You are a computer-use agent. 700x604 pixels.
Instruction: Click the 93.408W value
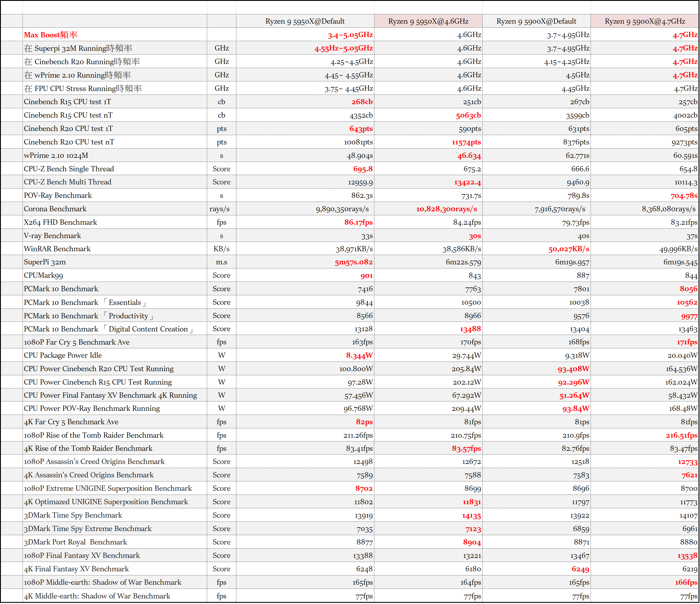573,369
